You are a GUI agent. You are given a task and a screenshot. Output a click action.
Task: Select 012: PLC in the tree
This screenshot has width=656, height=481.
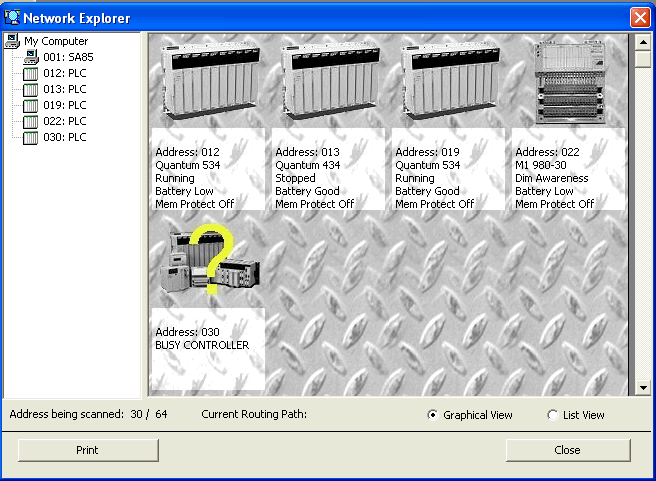[65, 73]
